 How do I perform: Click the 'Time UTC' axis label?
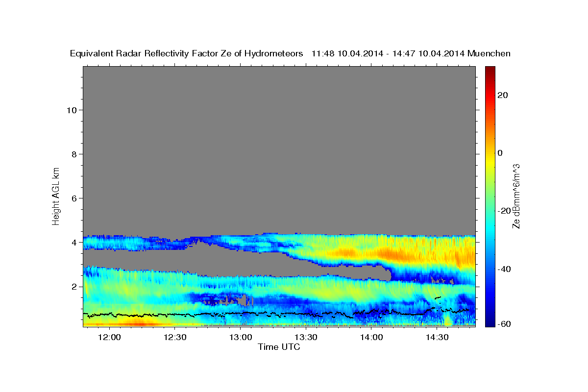coord(279,347)
